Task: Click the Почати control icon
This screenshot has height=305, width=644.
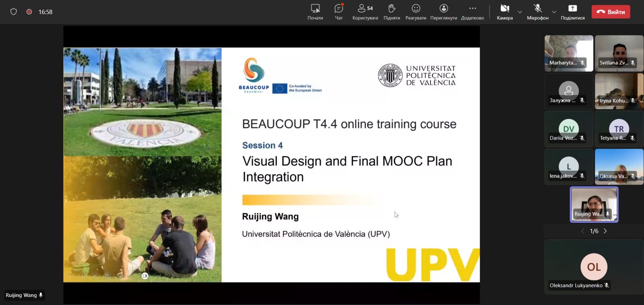Action: pyautogui.click(x=315, y=8)
